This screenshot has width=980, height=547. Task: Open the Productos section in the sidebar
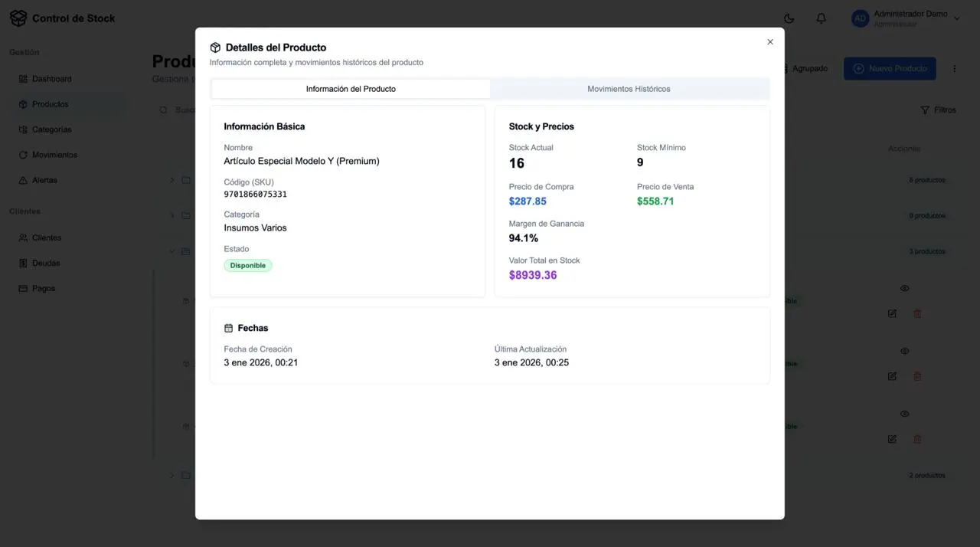tap(51, 103)
